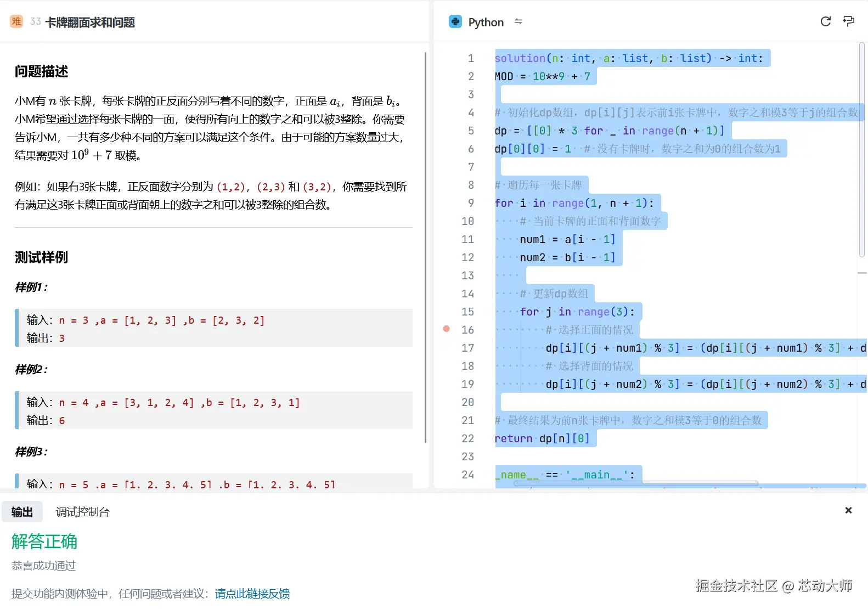The image size is (868, 609).
Task: Close the output panel with X
Action: coord(848,510)
